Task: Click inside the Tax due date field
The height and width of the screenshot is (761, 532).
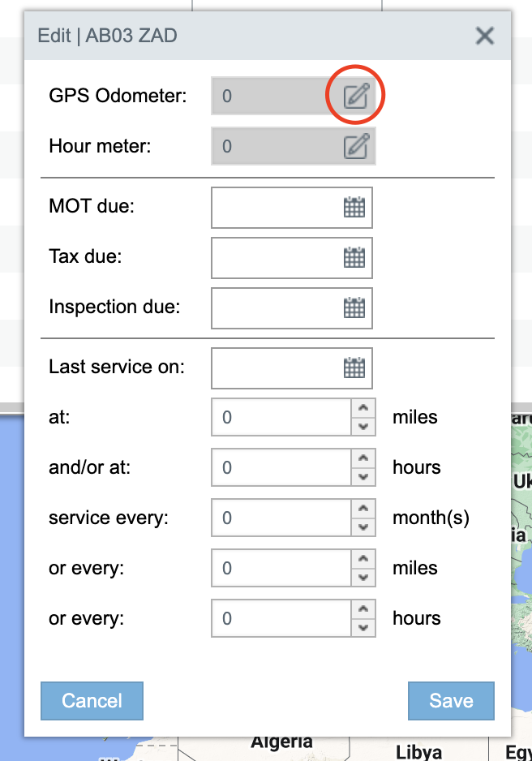Action: pos(276,257)
